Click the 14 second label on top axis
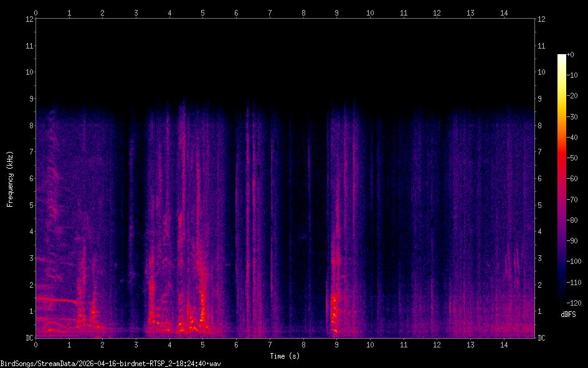 coord(504,12)
